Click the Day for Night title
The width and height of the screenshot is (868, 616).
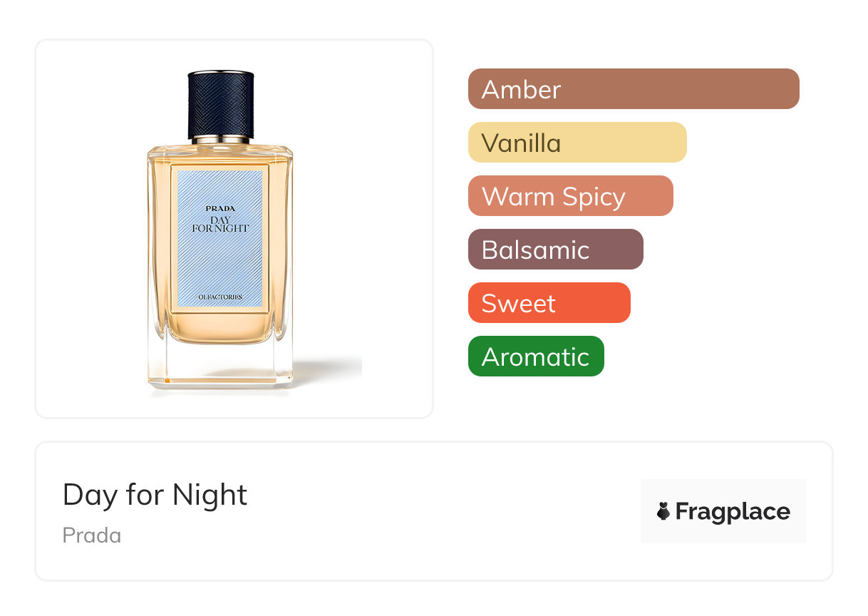(x=155, y=495)
